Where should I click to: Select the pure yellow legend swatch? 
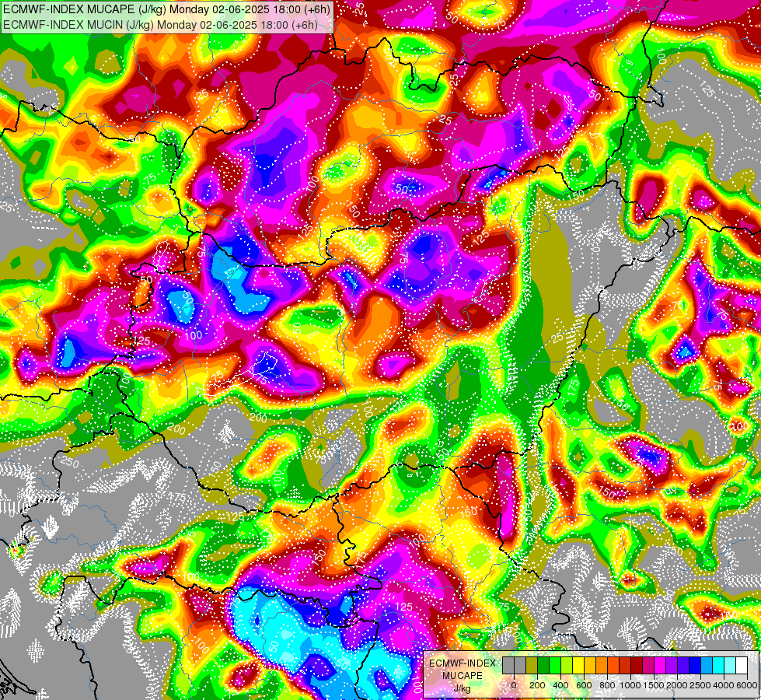578,665
